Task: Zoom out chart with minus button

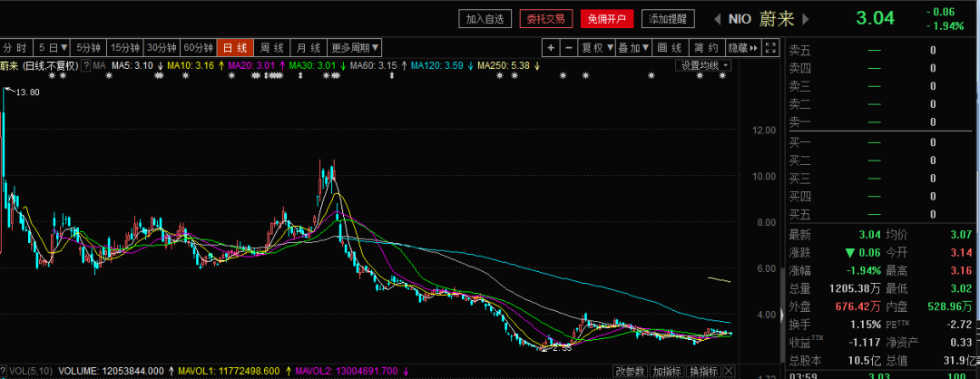Action: coord(569,48)
